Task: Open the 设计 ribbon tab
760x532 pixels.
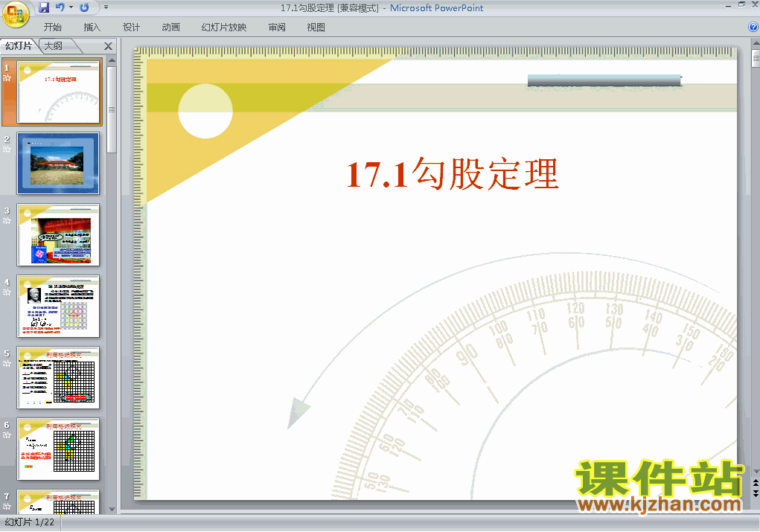Action: pyautogui.click(x=131, y=27)
